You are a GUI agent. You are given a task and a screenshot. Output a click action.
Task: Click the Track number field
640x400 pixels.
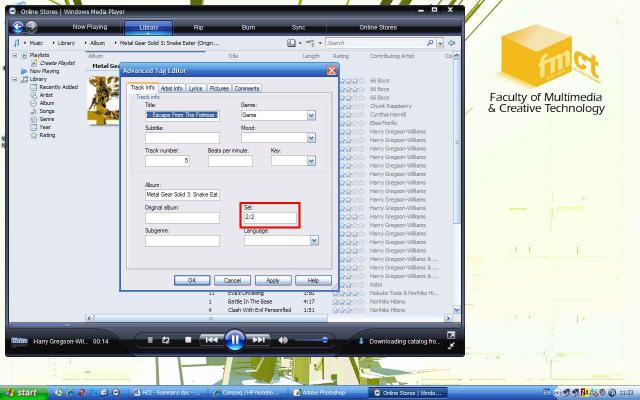click(167, 161)
